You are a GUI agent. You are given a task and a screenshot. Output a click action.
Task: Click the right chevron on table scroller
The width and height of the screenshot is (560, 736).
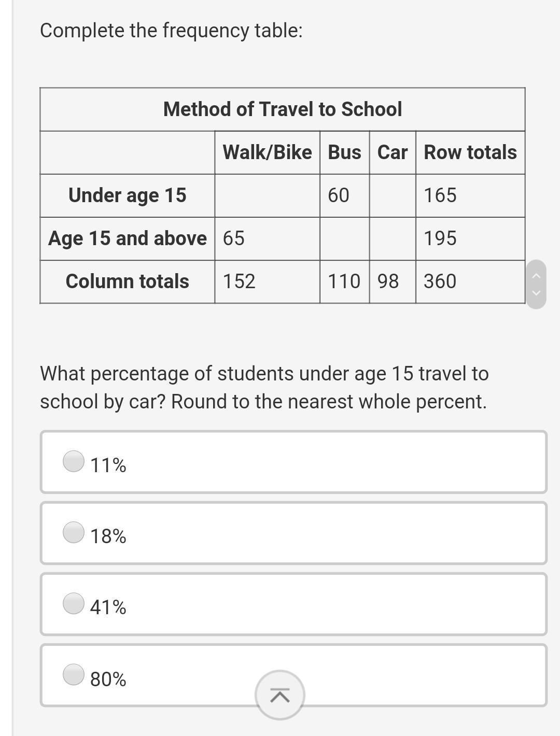(x=537, y=292)
